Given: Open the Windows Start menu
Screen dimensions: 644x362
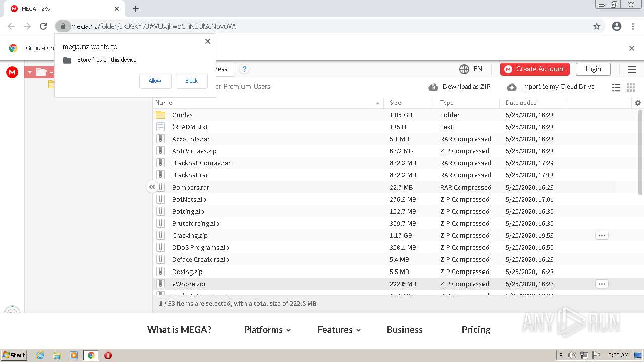Looking at the screenshot, I should click(14, 355).
